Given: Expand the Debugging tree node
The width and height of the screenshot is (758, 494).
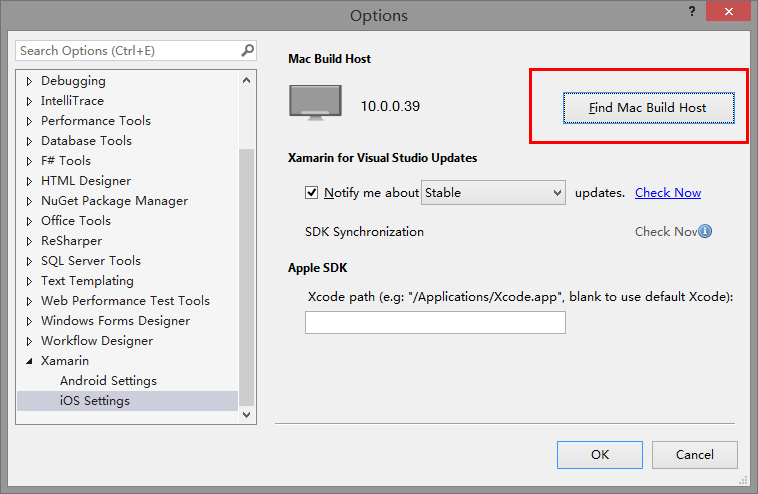Looking at the screenshot, I should (29, 81).
